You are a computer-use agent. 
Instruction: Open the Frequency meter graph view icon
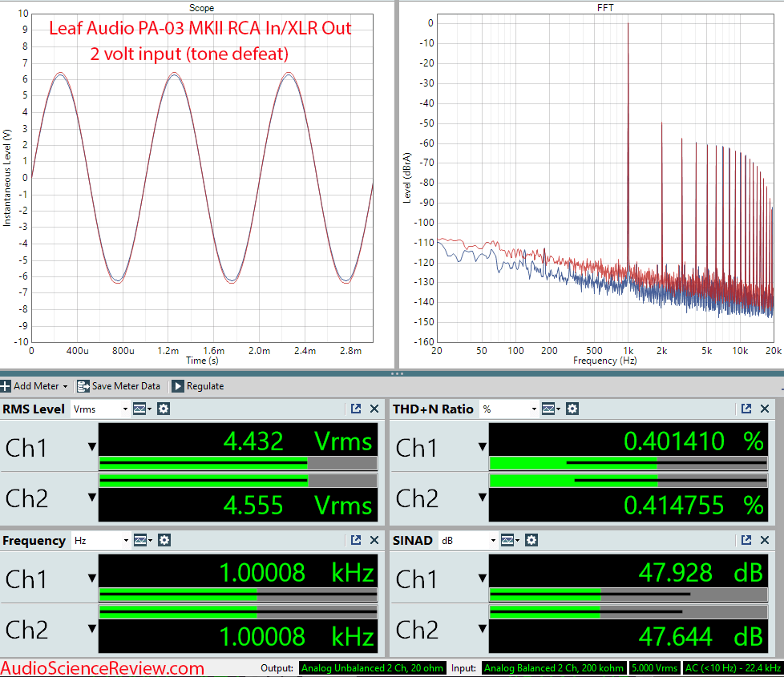click(x=142, y=541)
